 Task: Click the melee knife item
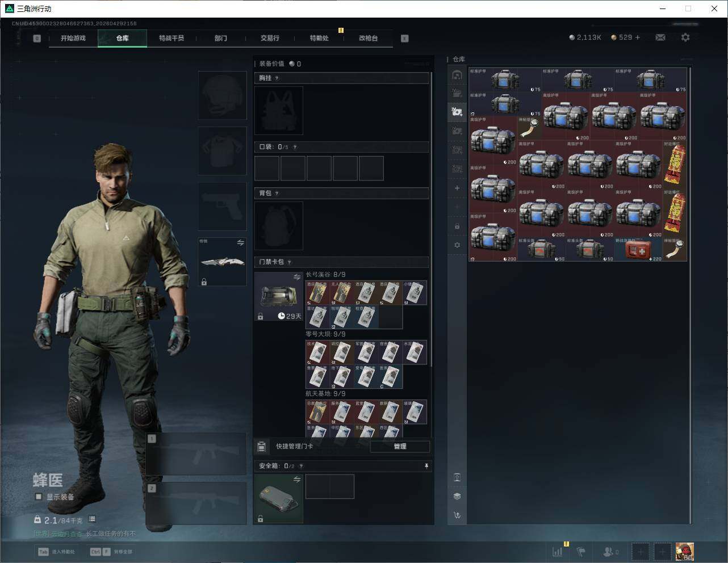pos(223,262)
